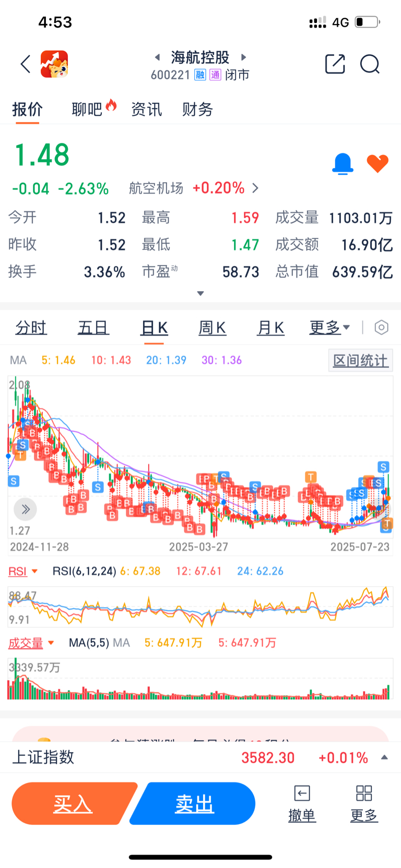This screenshot has height=868, width=401.
Task: Open the RSI indicator dropdown
Action: (23, 571)
